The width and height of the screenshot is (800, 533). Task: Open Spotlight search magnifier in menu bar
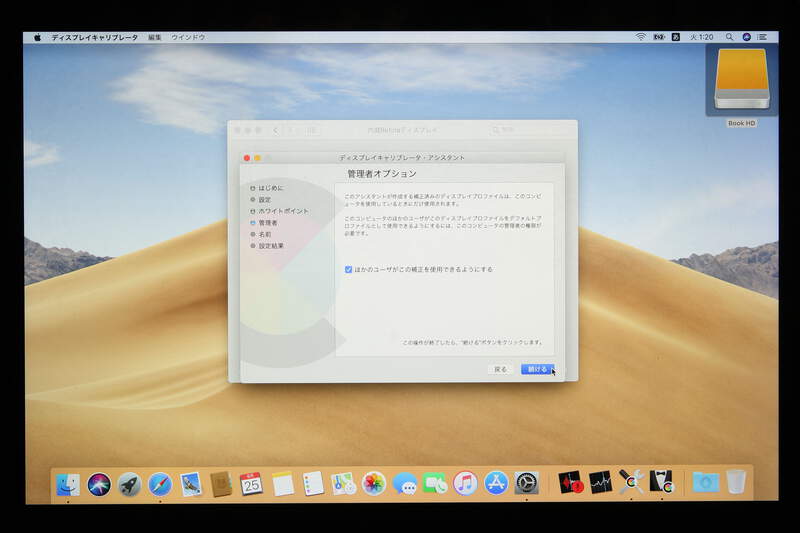tap(730, 37)
